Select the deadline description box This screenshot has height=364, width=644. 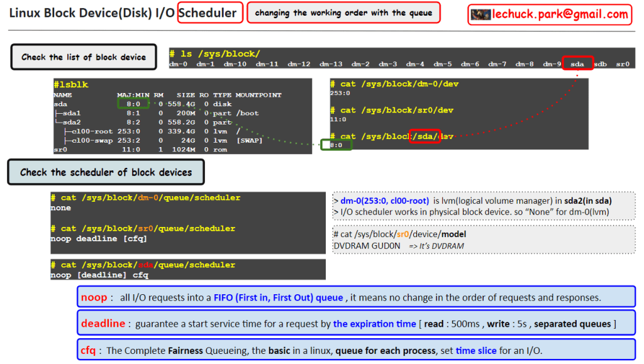356,324
